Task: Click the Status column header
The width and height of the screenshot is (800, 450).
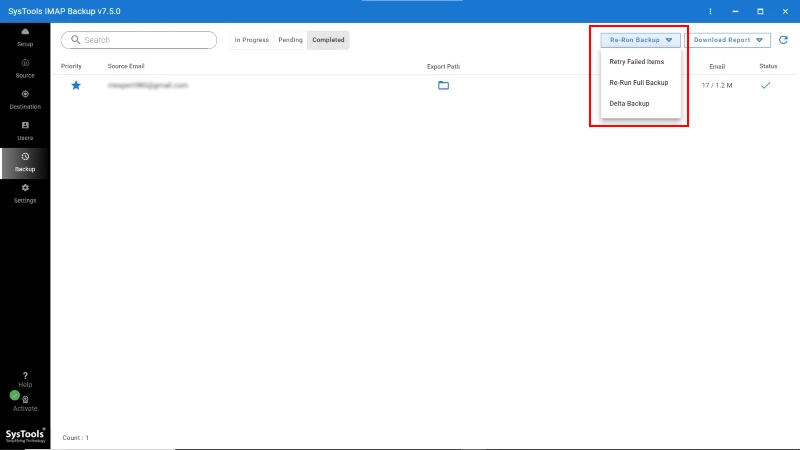Action: (768, 66)
